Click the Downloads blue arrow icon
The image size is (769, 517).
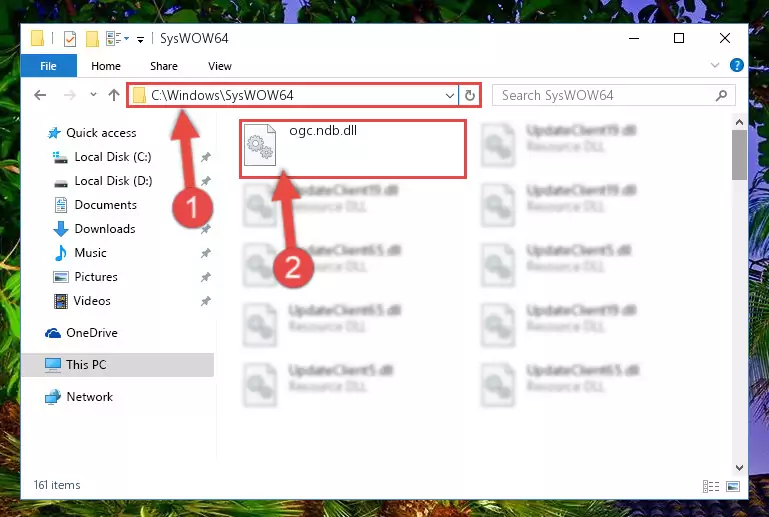(x=60, y=229)
